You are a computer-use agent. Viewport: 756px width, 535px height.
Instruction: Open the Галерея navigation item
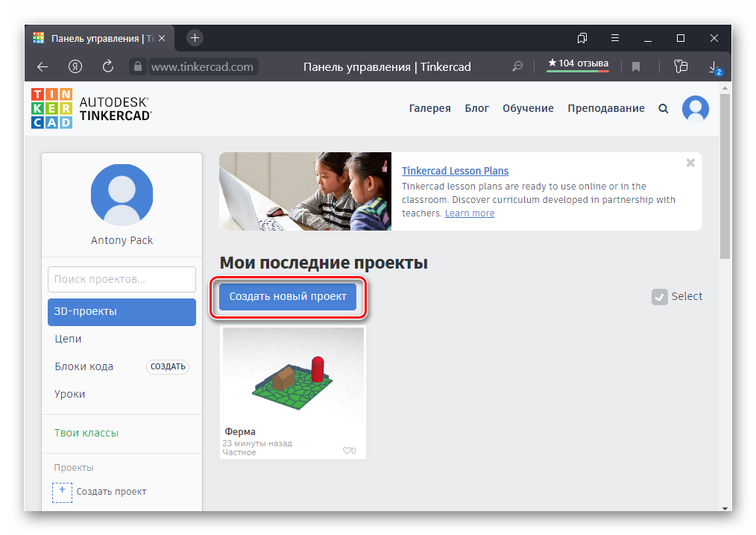[x=429, y=108]
